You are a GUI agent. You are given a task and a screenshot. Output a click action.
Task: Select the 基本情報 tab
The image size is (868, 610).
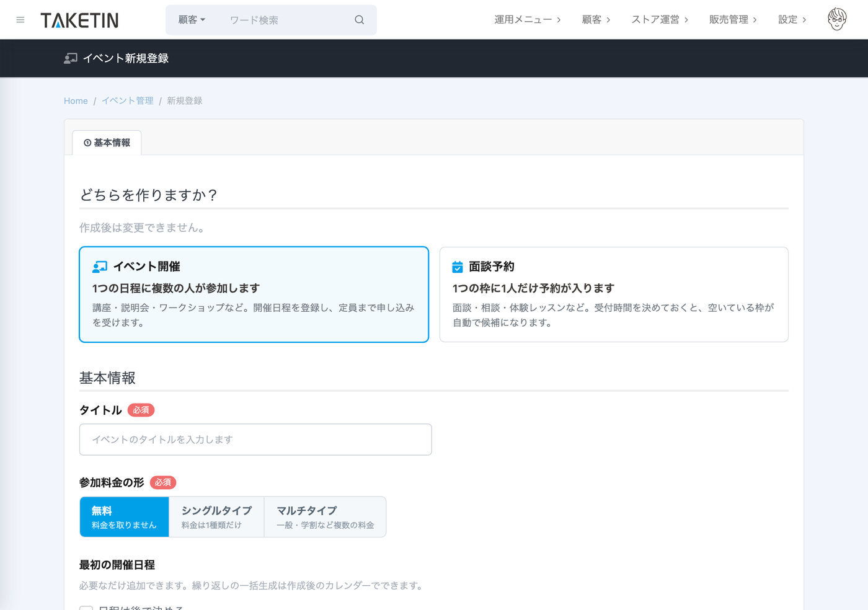point(107,143)
